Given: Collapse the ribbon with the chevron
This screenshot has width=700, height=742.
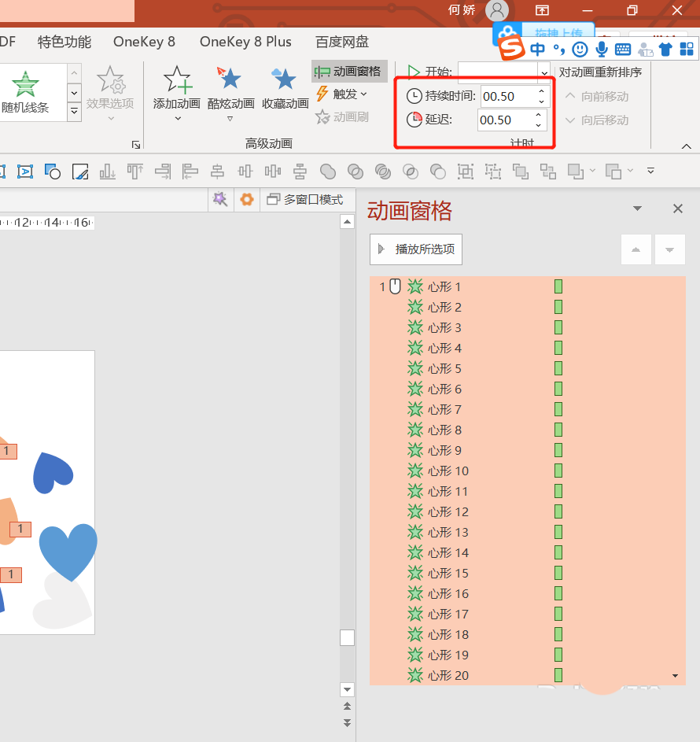Looking at the screenshot, I should coord(686,146).
